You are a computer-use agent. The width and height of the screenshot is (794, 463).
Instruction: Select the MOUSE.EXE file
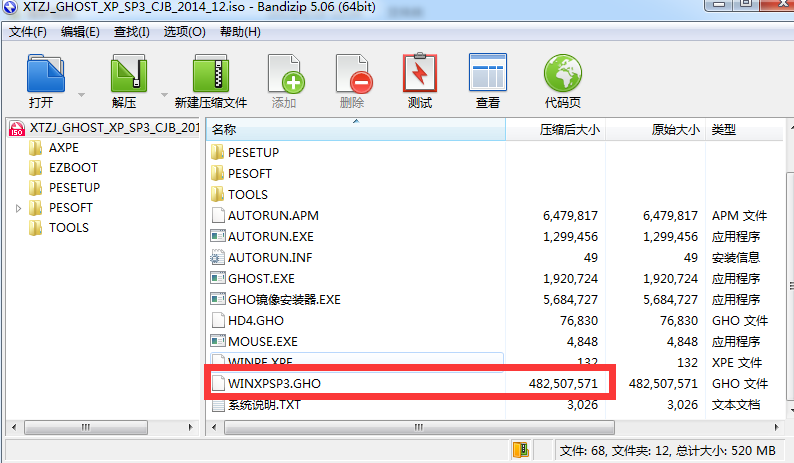click(x=263, y=342)
